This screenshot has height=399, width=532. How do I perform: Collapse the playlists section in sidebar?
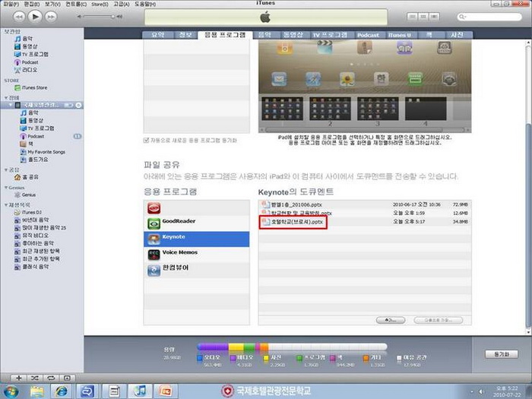coord(6,204)
